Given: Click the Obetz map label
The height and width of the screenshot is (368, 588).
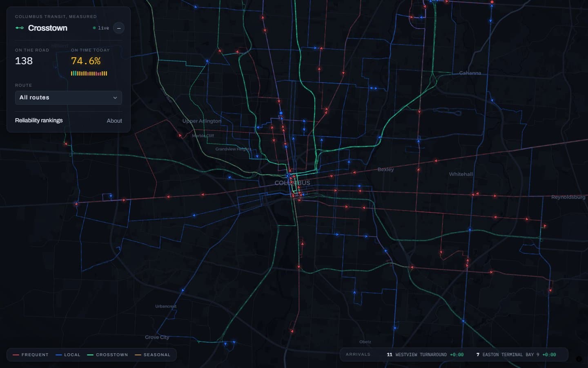Looking at the screenshot, I should [365, 342].
